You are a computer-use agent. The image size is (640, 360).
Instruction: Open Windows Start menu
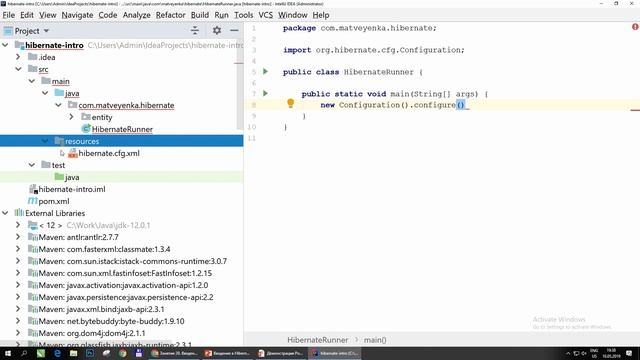[x=8, y=353]
